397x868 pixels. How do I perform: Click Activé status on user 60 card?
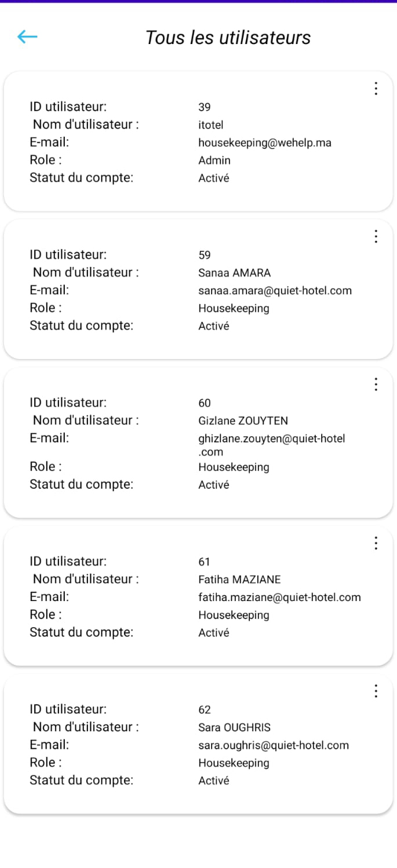[x=214, y=485]
